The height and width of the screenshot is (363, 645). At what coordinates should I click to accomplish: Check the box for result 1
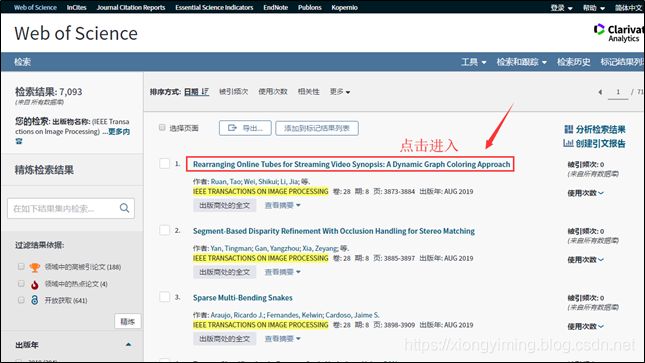click(165, 163)
